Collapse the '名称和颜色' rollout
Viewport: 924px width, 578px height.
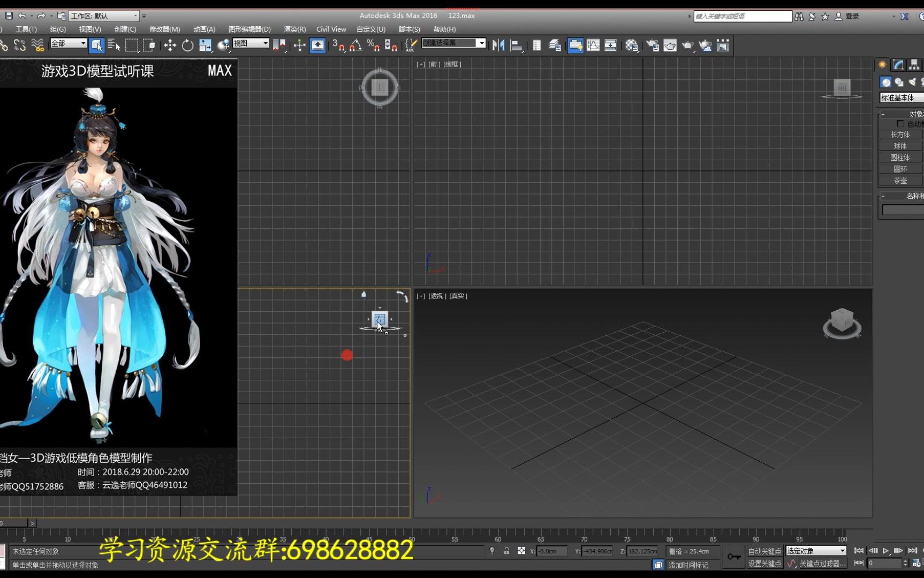pos(883,196)
